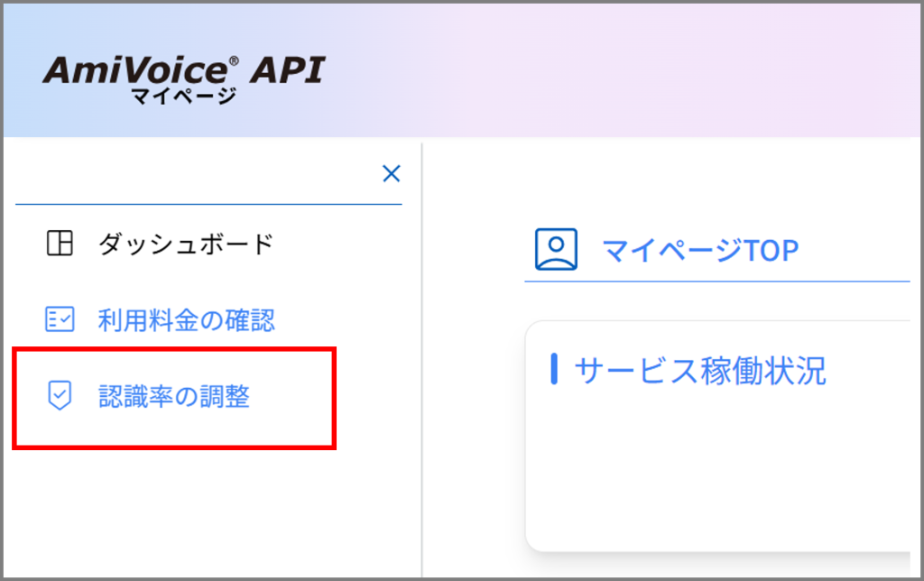
Task: Click the マイページ subtitle under the logo
Action: pos(183,96)
